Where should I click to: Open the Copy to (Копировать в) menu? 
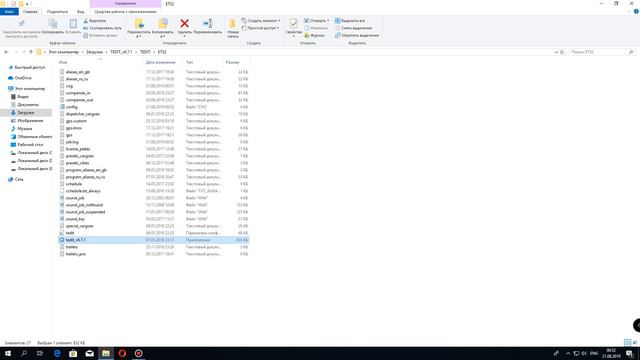[163, 28]
